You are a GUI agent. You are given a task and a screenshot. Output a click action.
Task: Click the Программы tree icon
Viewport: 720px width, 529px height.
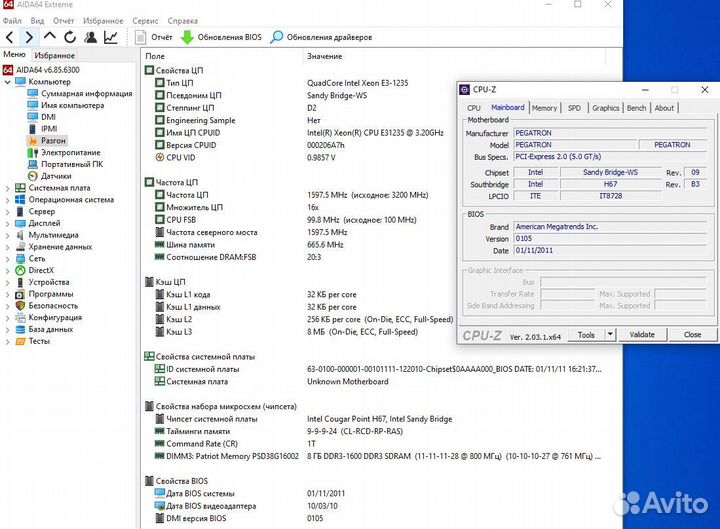pyautogui.click(x=20, y=294)
